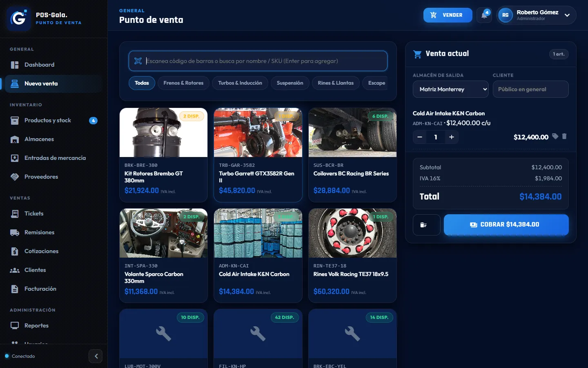The image size is (588, 368).
Task: Expand the Roberto Gómez user menu
Action: (x=536, y=15)
